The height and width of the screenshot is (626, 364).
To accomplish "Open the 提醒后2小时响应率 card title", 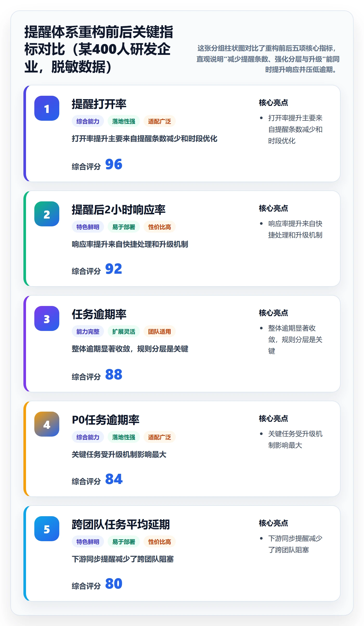I will click(x=119, y=210).
